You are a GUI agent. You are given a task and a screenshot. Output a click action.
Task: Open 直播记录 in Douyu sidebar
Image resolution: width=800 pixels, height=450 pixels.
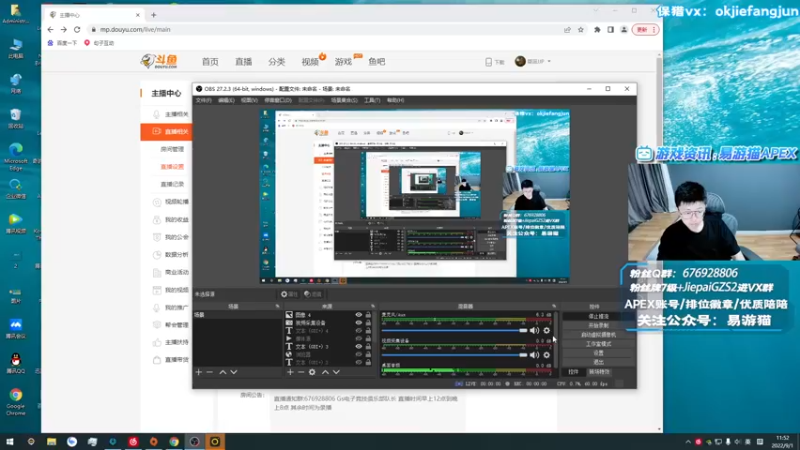pos(172,184)
